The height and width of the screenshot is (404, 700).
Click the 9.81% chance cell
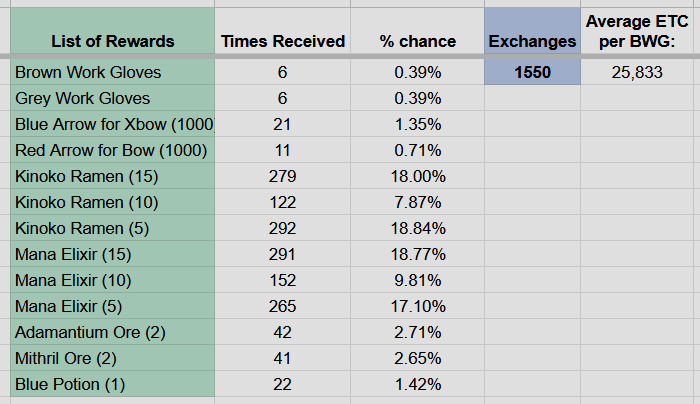[417, 280]
